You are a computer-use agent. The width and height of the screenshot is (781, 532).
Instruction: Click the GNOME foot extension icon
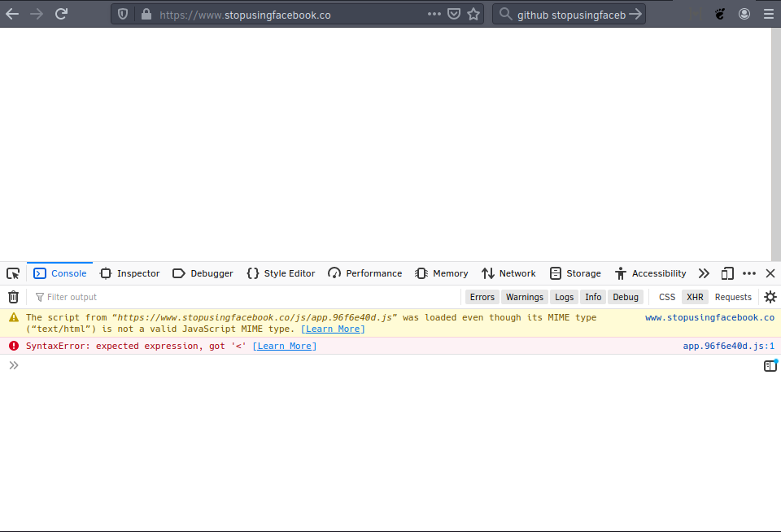coord(720,14)
